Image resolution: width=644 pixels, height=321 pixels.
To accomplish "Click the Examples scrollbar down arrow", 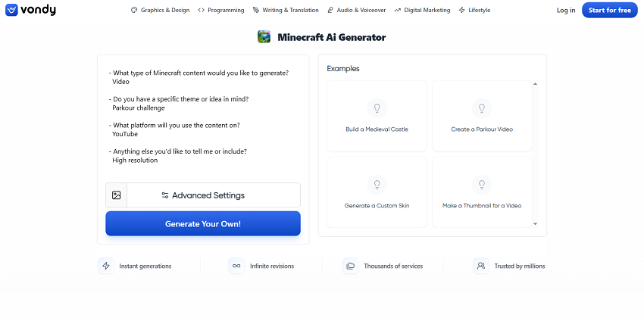I will click(535, 223).
